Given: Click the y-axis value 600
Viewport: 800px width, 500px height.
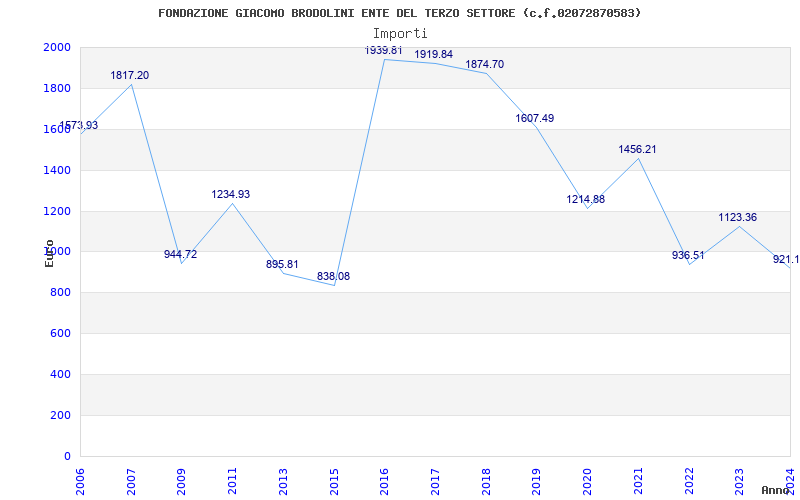Looking at the screenshot, I should click(x=62, y=333).
